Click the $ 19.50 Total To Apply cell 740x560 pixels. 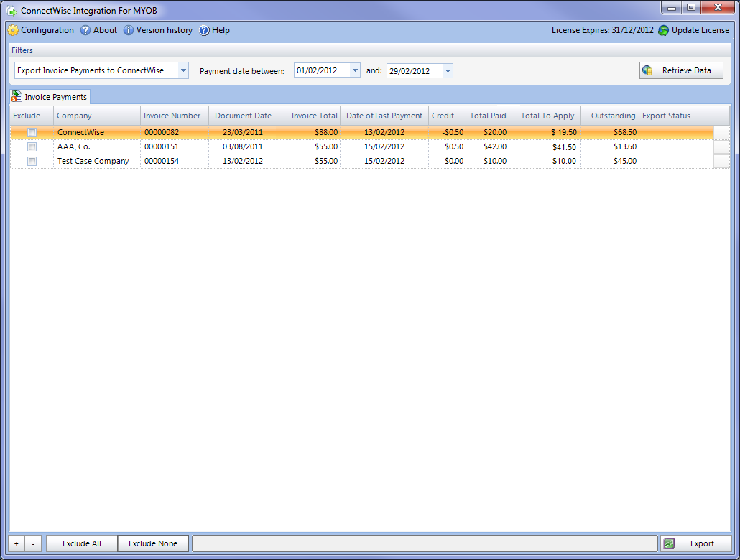(x=545, y=133)
